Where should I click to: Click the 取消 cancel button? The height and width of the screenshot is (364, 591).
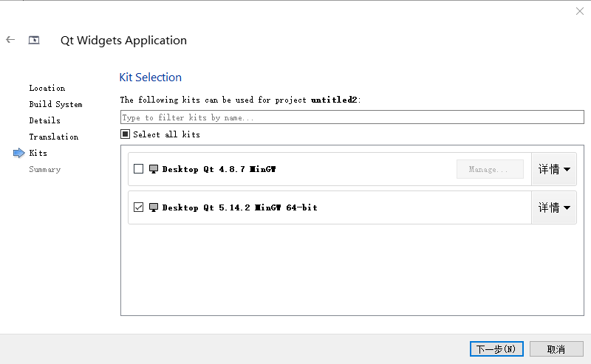pyautogui.click(x=556, y=348)
